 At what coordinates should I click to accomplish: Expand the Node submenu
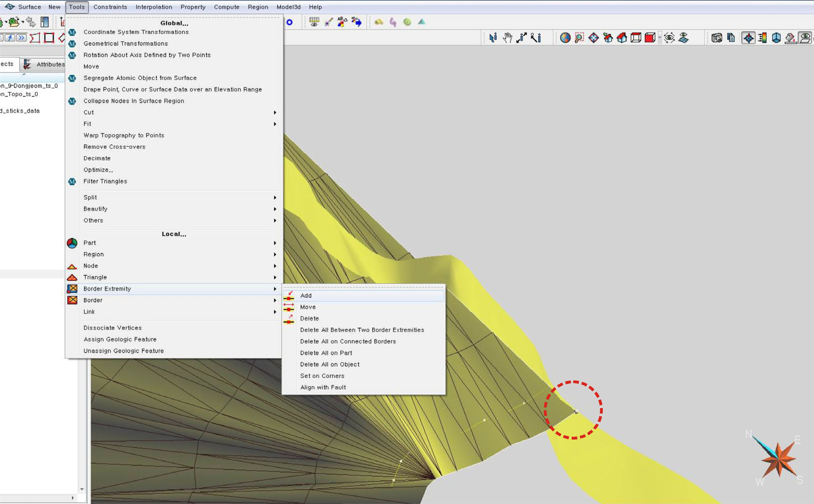coord(174,266)
